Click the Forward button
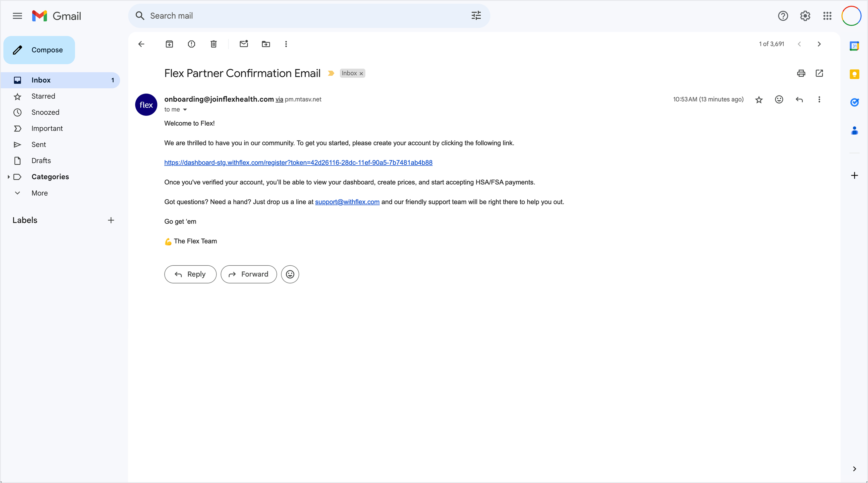Viewport: 868px width, 483px height. tap(249, 274)
